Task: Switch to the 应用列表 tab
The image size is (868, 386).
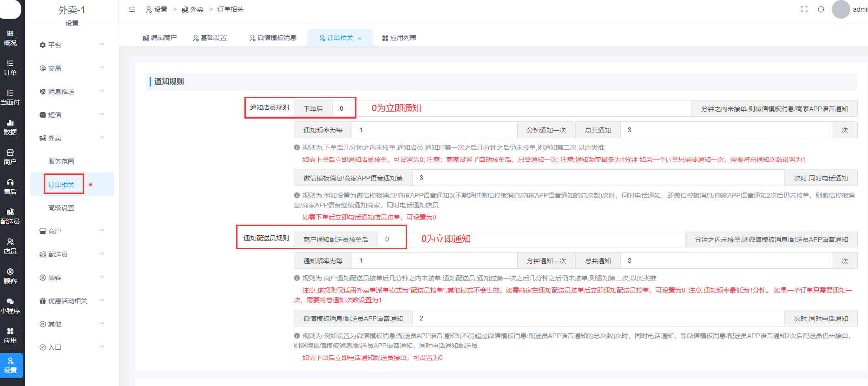Action: 399,38
